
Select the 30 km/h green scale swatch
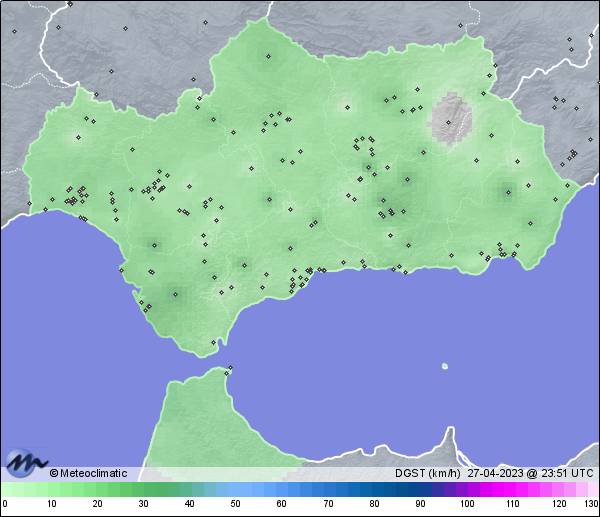click(143, 490)
